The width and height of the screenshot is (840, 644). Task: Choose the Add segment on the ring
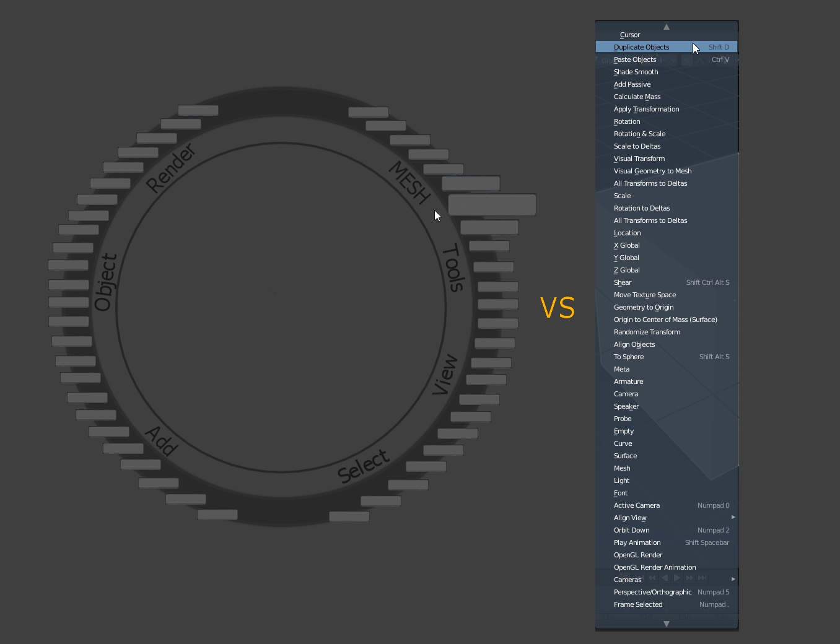tap(162, 441)
